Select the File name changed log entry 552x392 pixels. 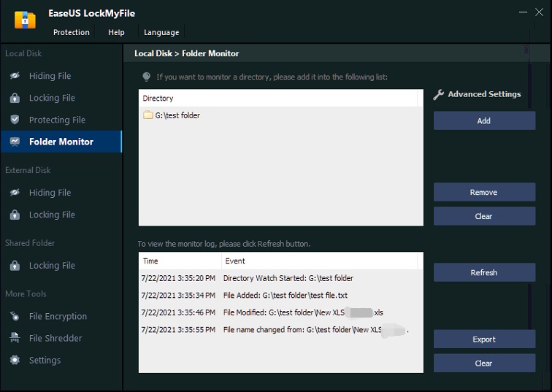coord(280,330)
